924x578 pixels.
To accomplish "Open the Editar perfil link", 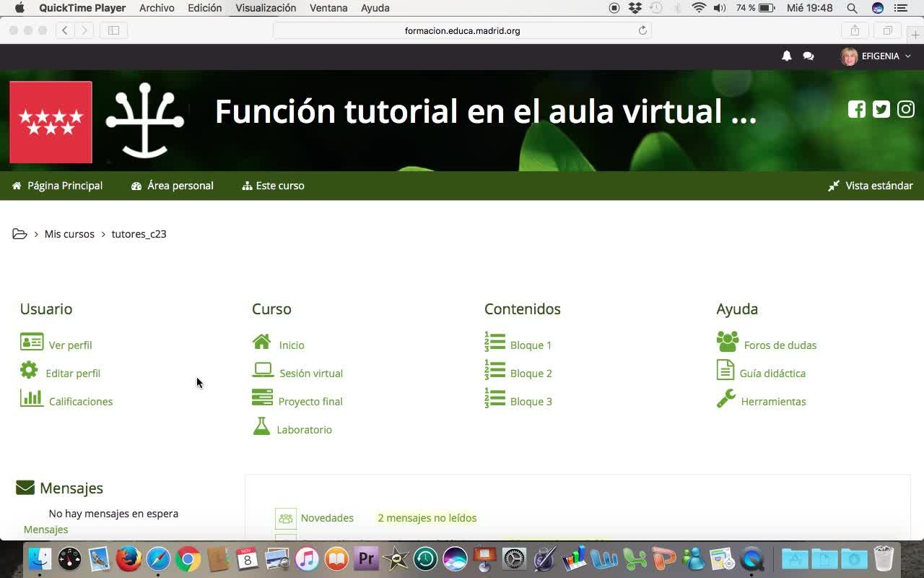I will tap(73, 374).
